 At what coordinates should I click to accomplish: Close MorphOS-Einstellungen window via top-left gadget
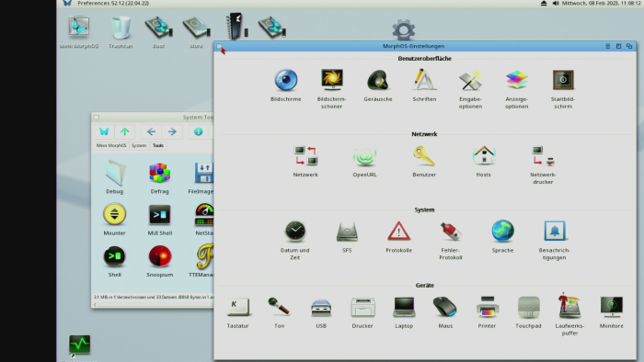tap(219, 46)
